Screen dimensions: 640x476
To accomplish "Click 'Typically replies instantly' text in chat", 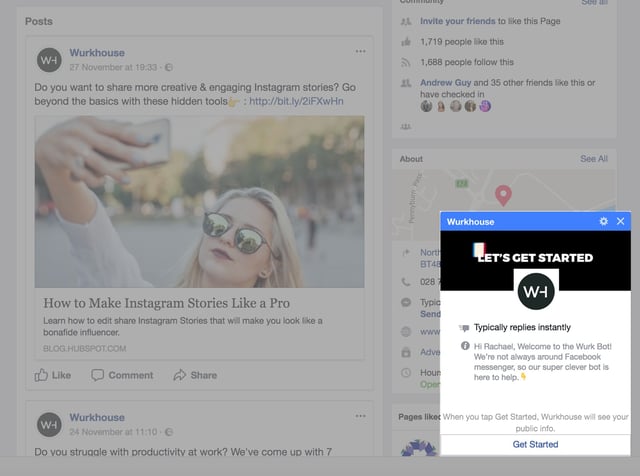I will 522,327.
